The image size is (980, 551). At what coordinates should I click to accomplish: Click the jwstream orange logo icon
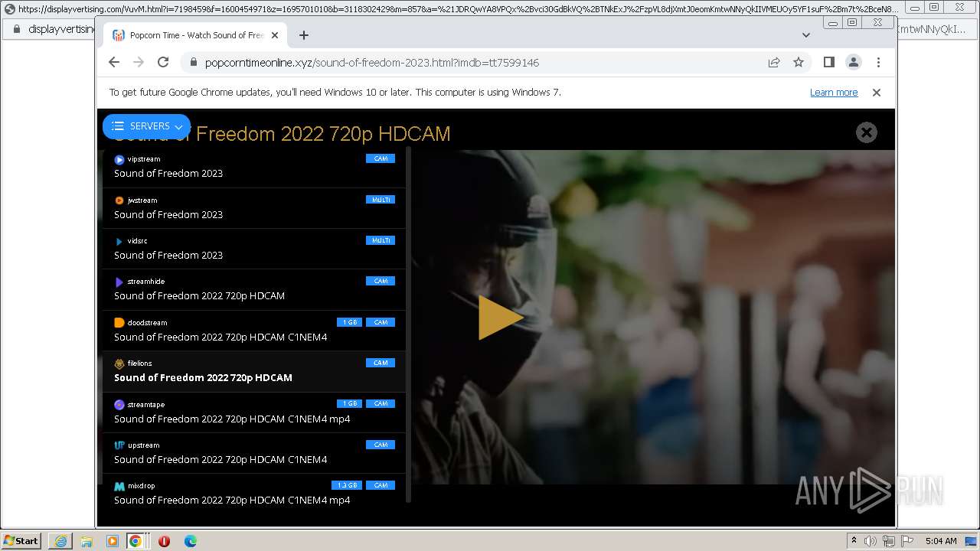point(119,201)
